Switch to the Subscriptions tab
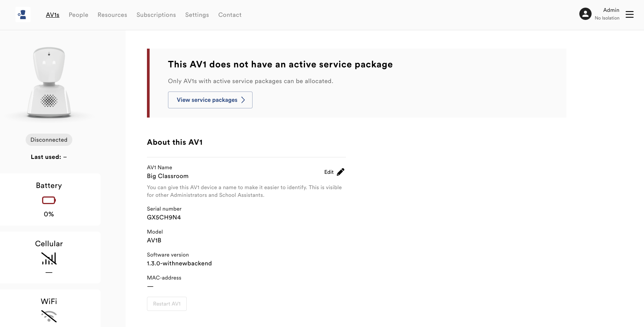Viewport: 644px width, 327px height. [x=156, y=15]
